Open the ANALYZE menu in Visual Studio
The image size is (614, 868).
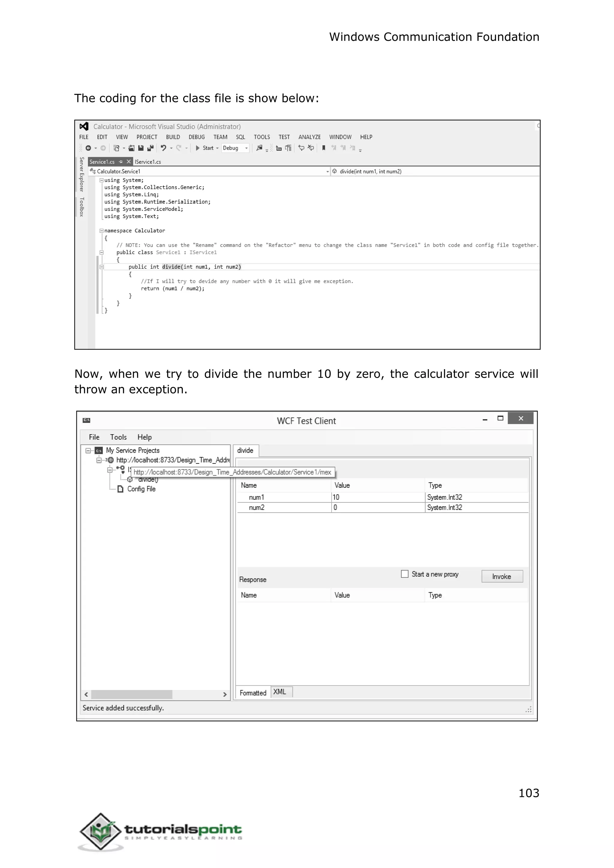[310, 137]
